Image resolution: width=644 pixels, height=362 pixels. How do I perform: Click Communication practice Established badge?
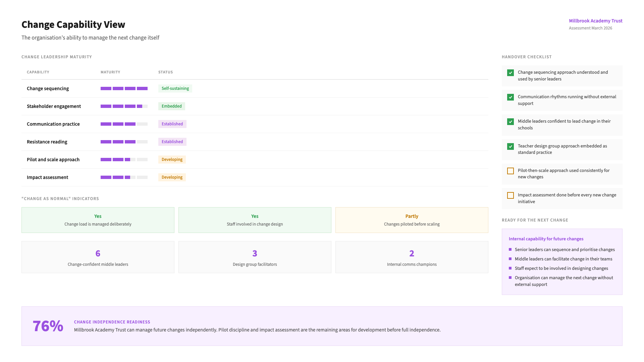[172, 124]
